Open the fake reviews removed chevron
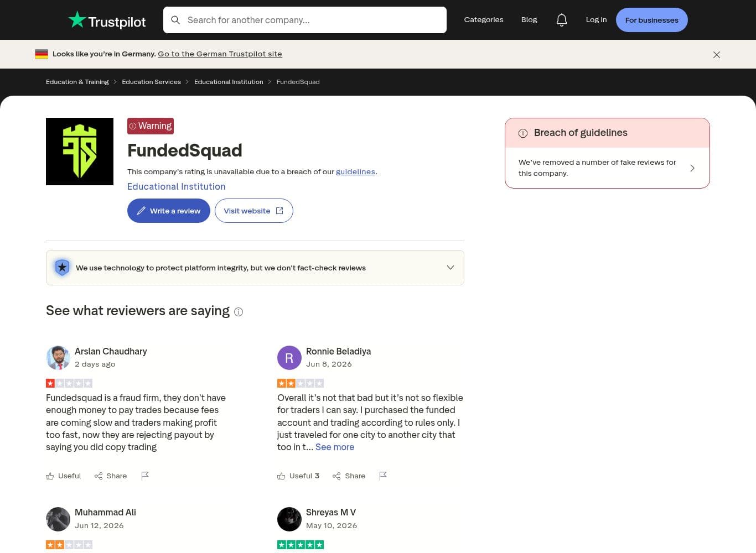Viewport: 756px width, 553px height. (x=692, y=168)
